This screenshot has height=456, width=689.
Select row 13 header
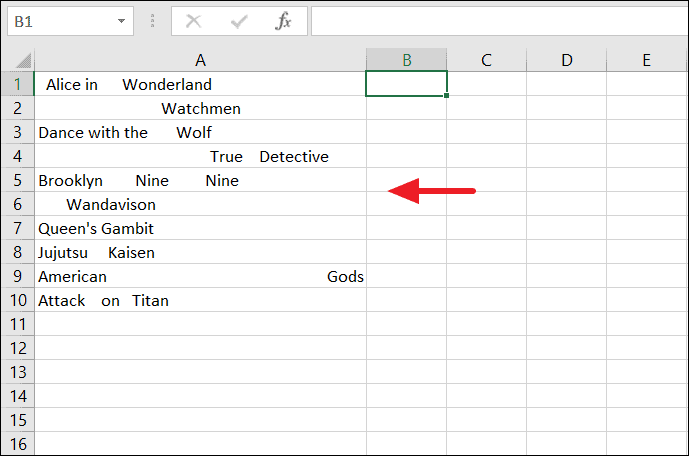pos(18,372)
